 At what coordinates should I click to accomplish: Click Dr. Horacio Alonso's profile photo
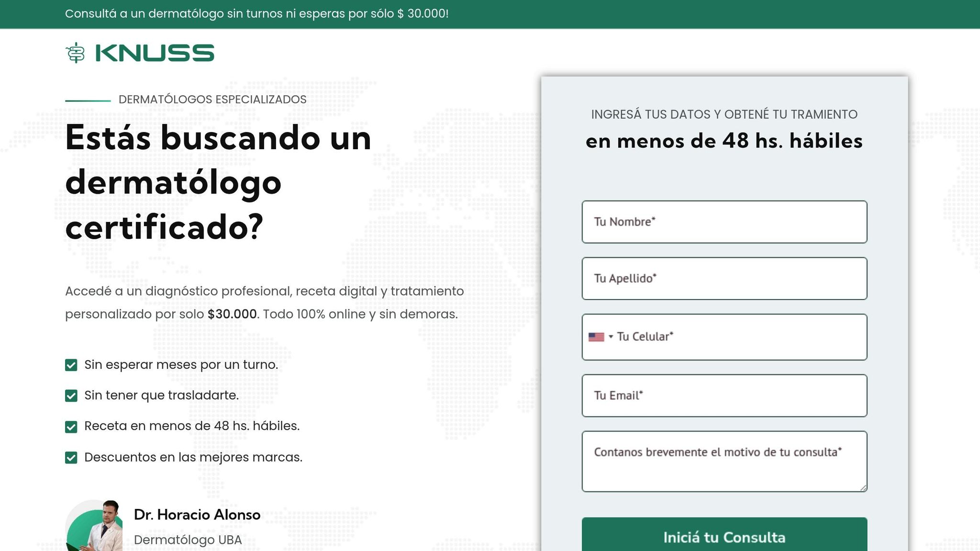point(95,526)
